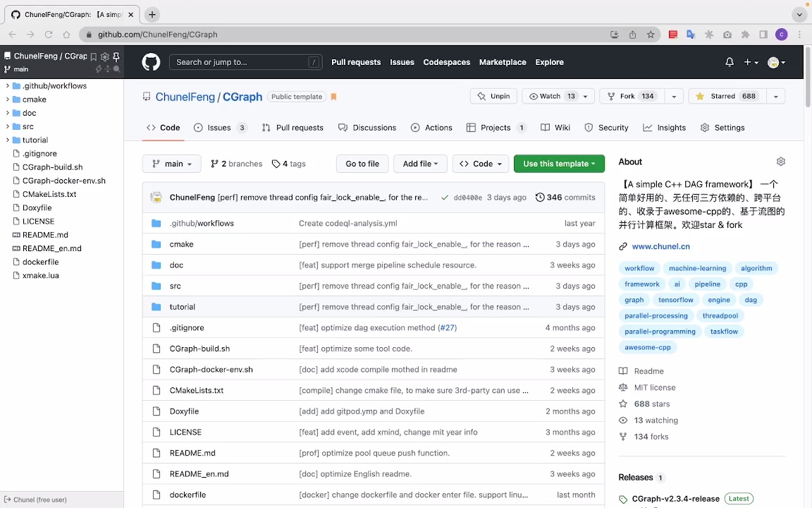Open user avatar menu in GitHub header
Screen dimensions: 812x508
click(x=776, y=62)
